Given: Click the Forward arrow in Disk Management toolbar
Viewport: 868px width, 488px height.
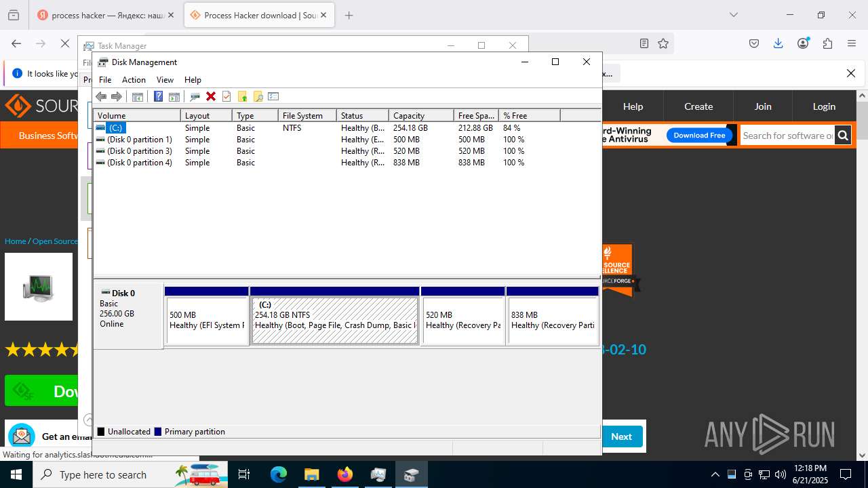Looking at the screenshot, I should click(117, 96).
